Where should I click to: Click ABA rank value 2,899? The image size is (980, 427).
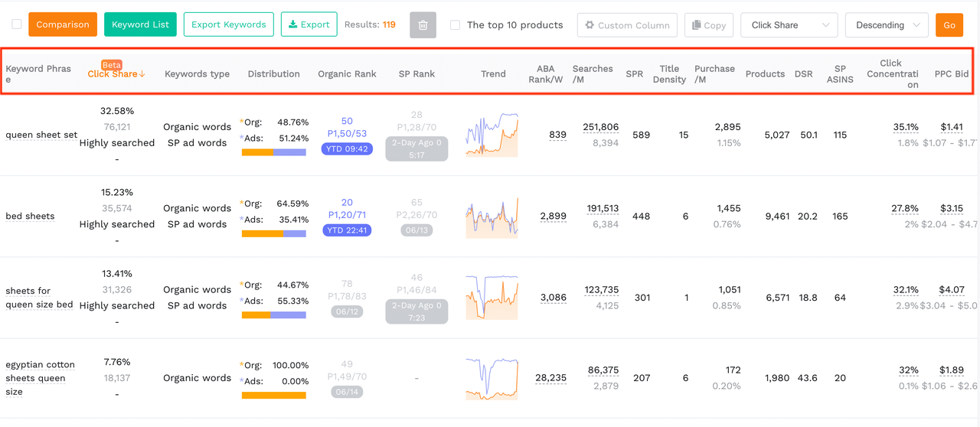click(x=553, y=216)
